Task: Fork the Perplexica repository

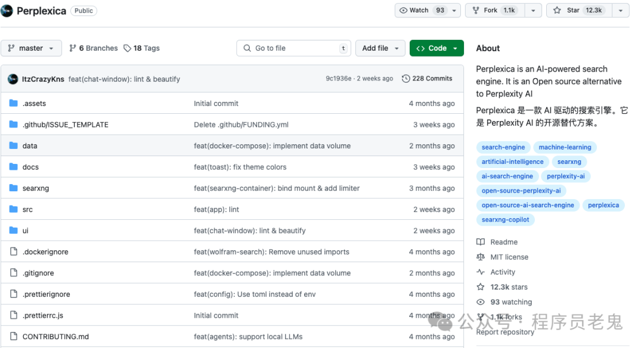Action: point(495,11)
